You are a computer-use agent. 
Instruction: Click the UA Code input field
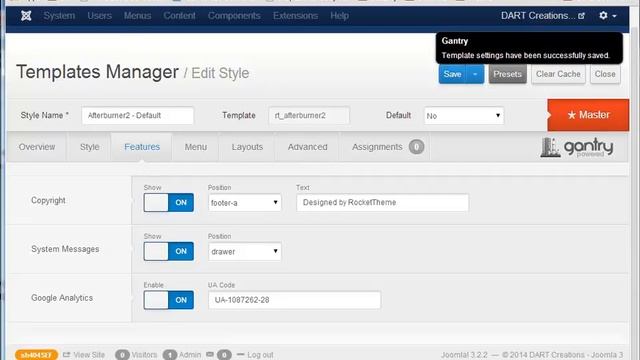(x=294, y=300)
